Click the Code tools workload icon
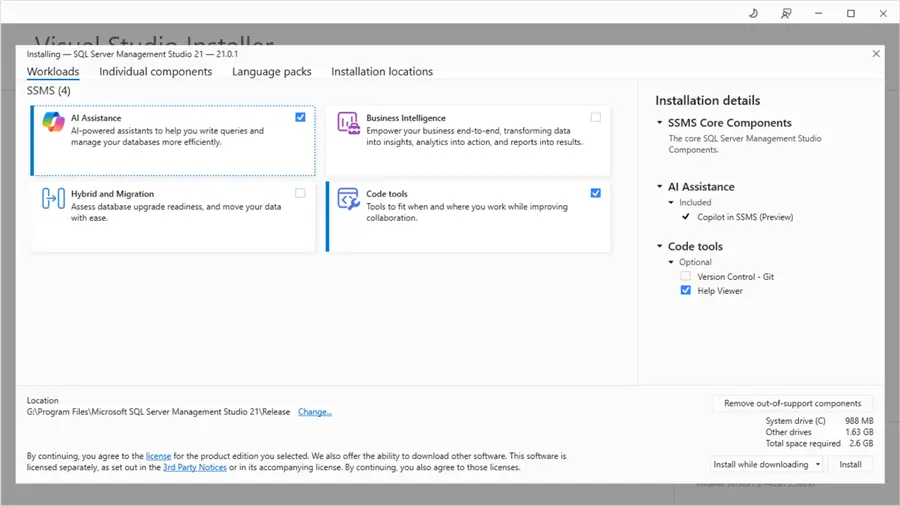 click(348, 198)
